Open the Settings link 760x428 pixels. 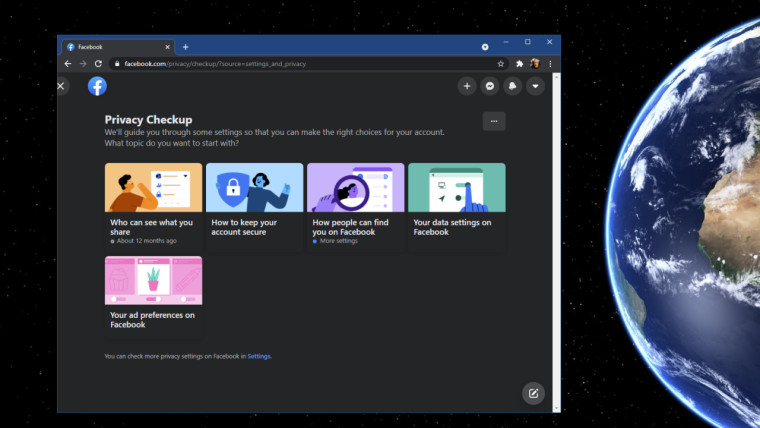pyautogui.click(x=259, y=356)
